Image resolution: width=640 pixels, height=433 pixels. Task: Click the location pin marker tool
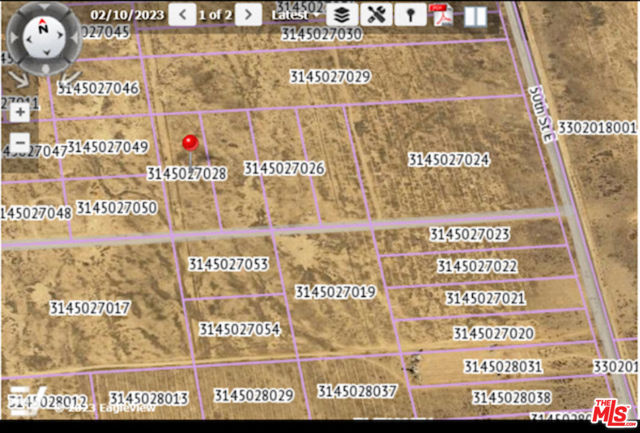click(408, 15)
